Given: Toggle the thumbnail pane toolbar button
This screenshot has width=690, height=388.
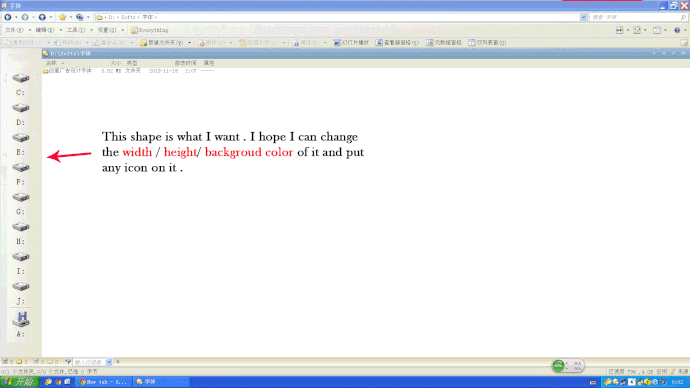Looking at the screenshot, I should coord(444,43).
